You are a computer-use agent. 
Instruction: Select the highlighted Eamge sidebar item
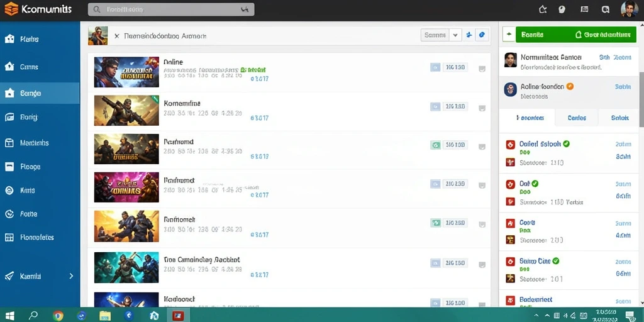point(40,93)
